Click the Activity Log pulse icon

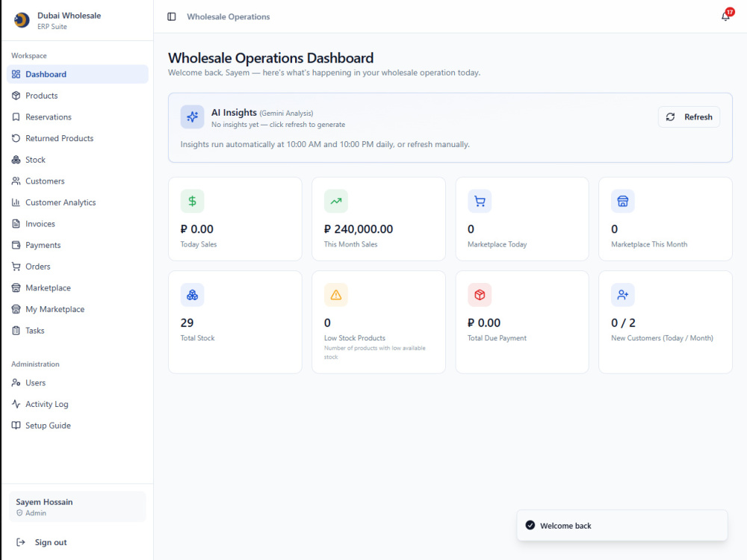[16, 404]
